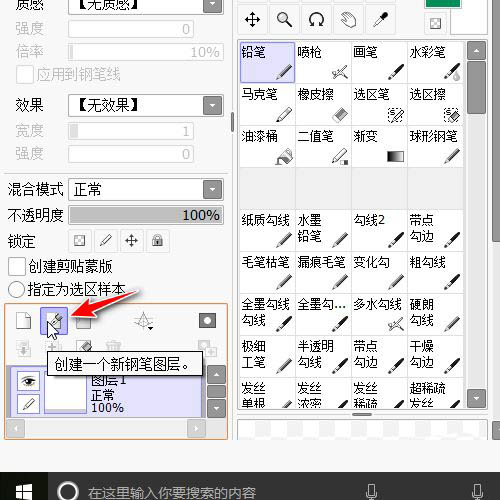Select the Move tool (four-way arrows)
This screenshot has height=500, width=500.
pos(252,20)
